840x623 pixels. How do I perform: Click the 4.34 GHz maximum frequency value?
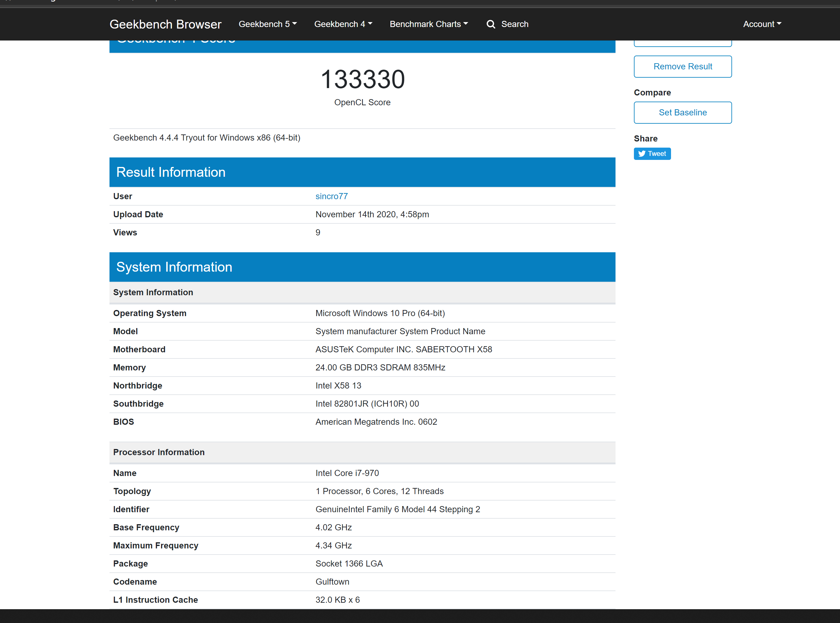click(333, 545)
